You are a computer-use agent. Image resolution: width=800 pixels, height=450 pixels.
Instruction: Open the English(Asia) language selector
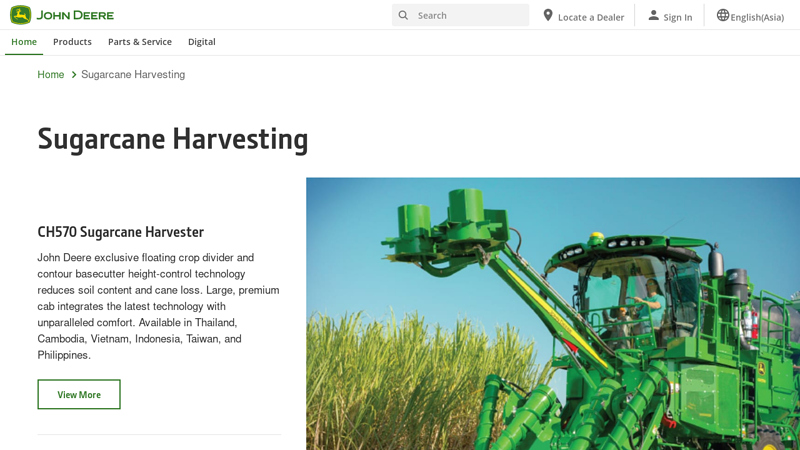[756, 17]
